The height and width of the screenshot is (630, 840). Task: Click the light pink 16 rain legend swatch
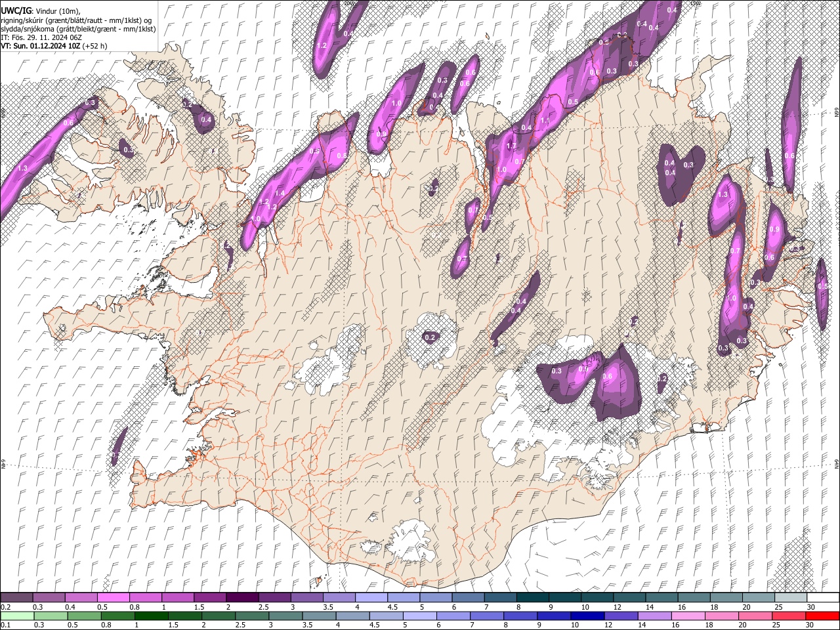point(689,616)
